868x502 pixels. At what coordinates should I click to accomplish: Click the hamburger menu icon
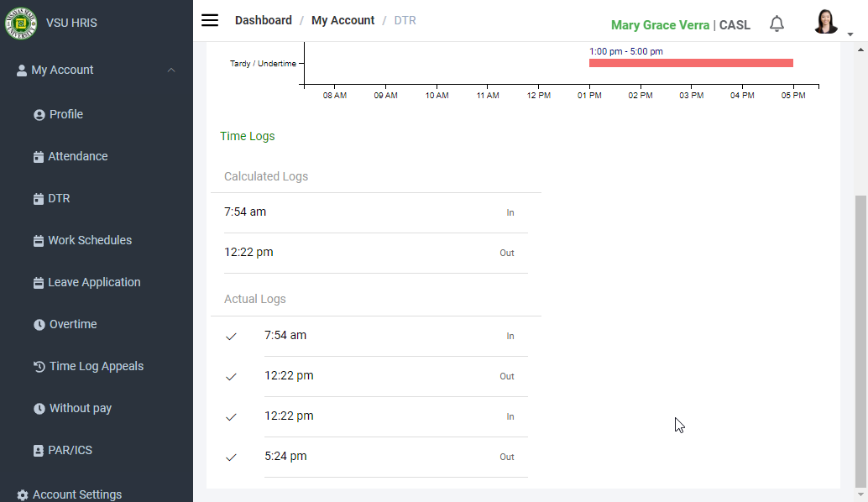210,21
